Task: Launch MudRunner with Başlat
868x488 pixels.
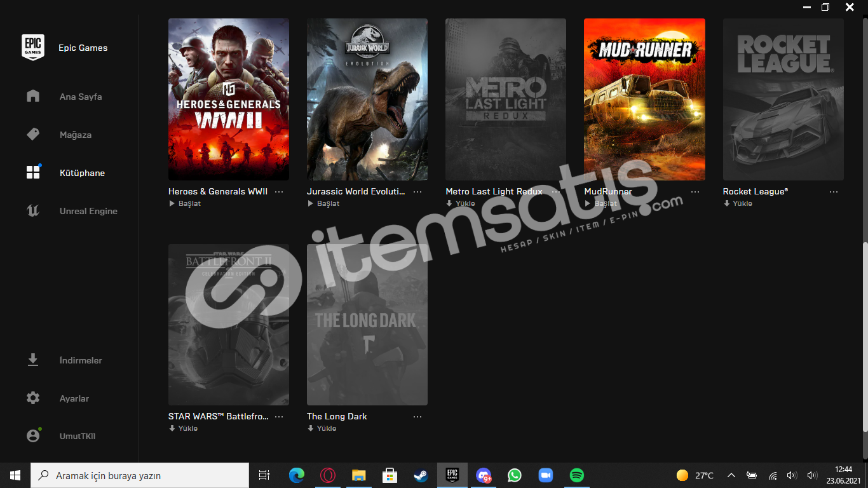Action: [600, 203]
